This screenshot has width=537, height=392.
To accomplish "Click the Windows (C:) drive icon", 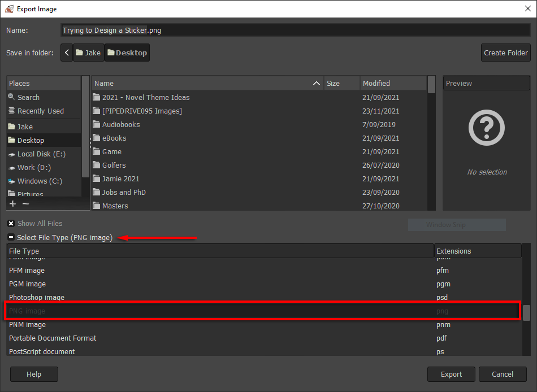I will (12, 181).
